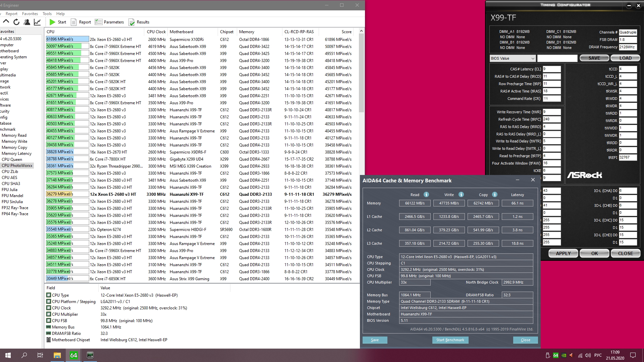This screenshot has height=362, width=644.
Task: Switch to the Favorites tab
Action: [7, 32]
